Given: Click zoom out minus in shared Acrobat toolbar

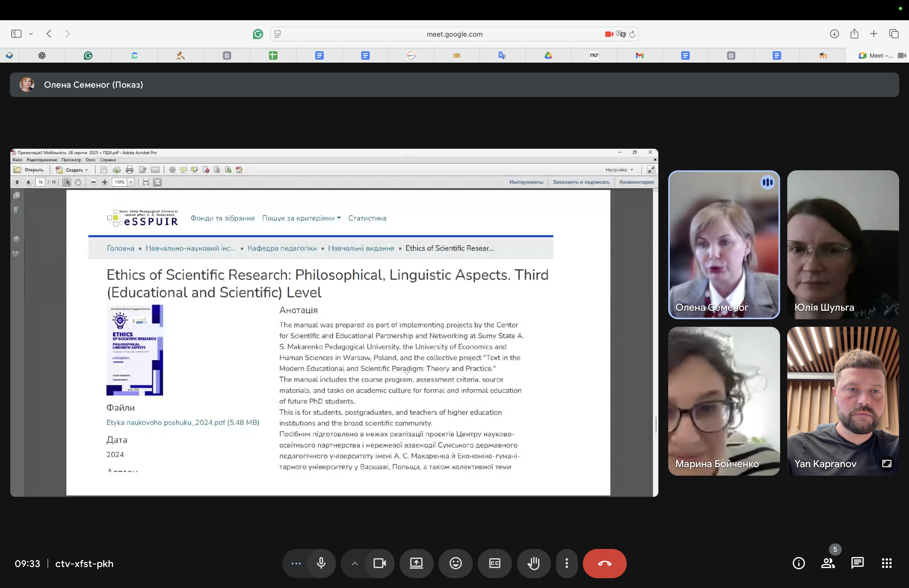Looking at the screenshot, I should (x=94, y=182).
